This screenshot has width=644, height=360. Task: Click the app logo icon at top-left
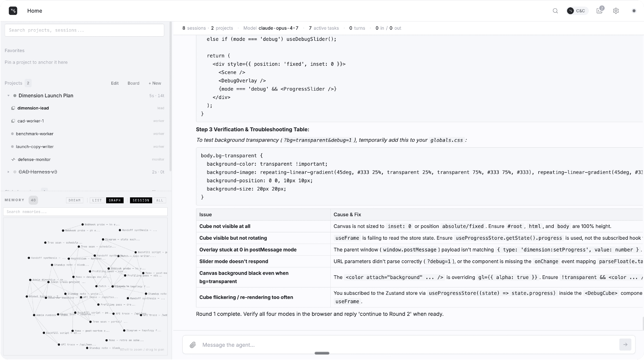point(13,11)
